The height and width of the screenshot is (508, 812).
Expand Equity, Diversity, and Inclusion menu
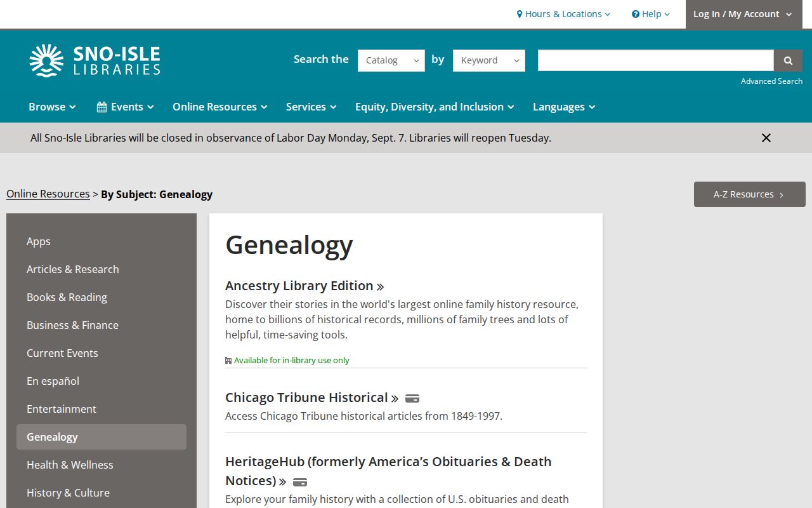(435, 107)
